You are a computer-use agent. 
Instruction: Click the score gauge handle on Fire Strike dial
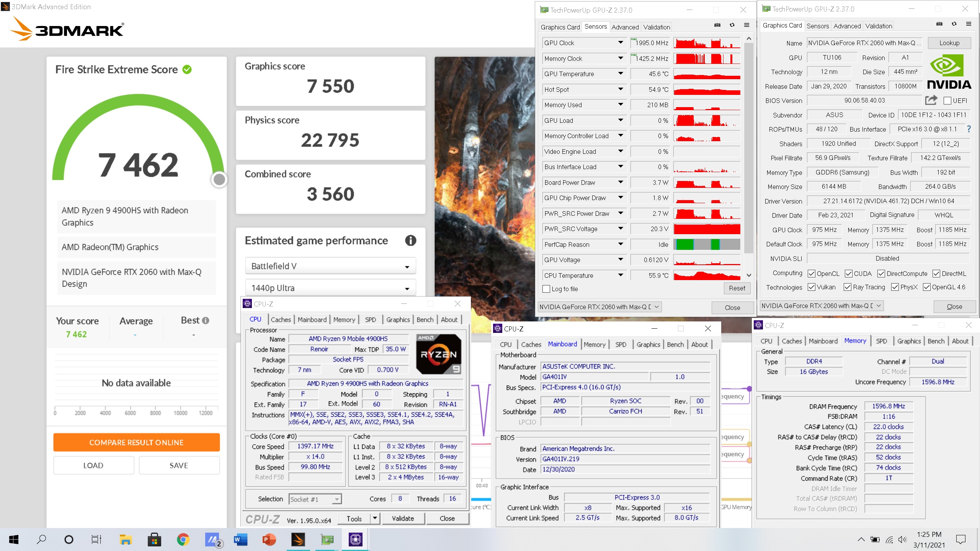pyautogui.click(x=219, y=179)
